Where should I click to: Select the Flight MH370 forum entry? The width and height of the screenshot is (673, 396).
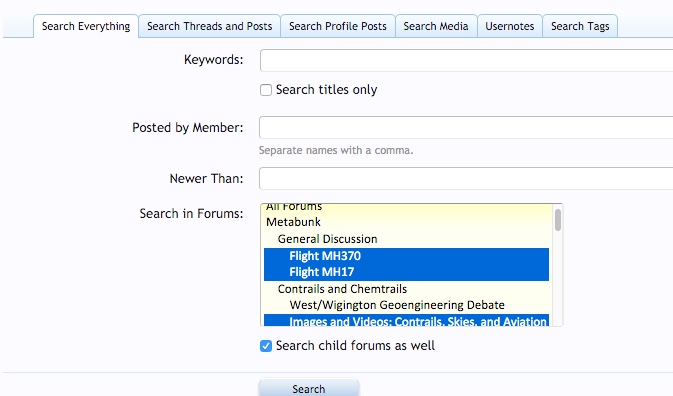point(406,256)
